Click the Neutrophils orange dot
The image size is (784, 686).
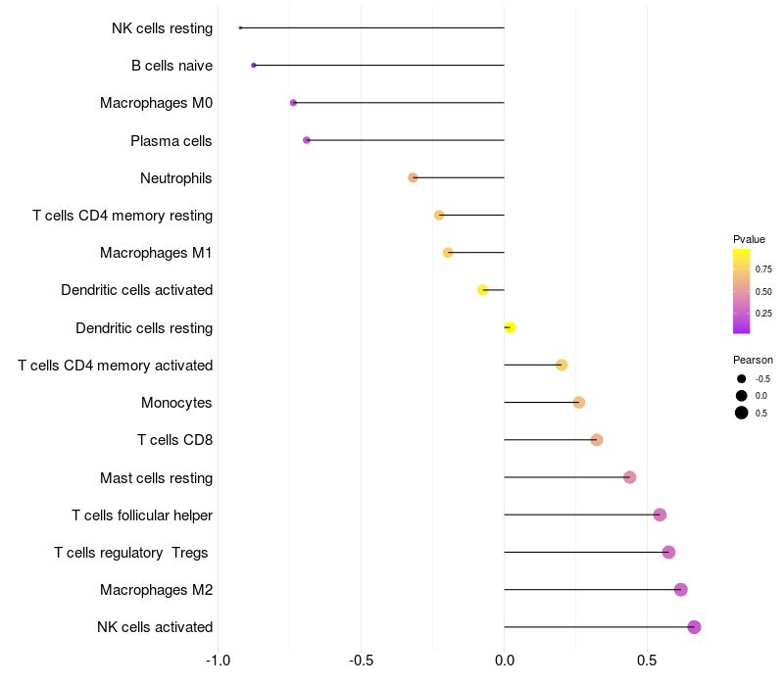(x=413, y=178)
